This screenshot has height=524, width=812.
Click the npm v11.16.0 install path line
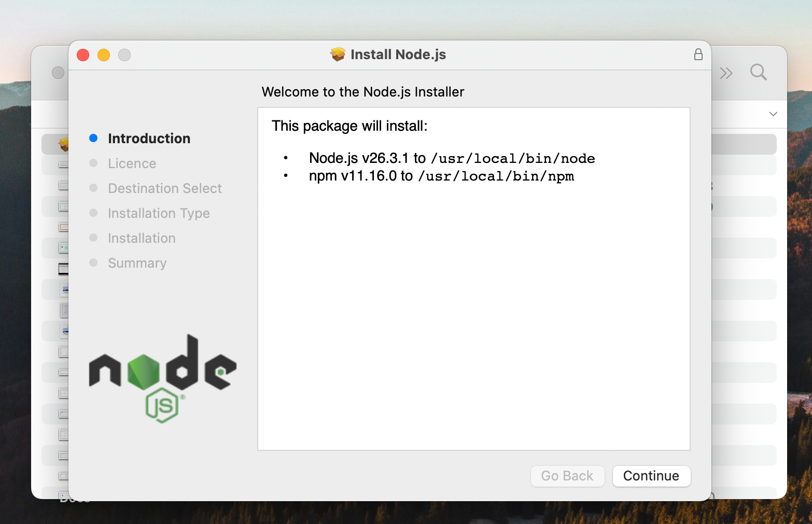click(x=441, y=176)
